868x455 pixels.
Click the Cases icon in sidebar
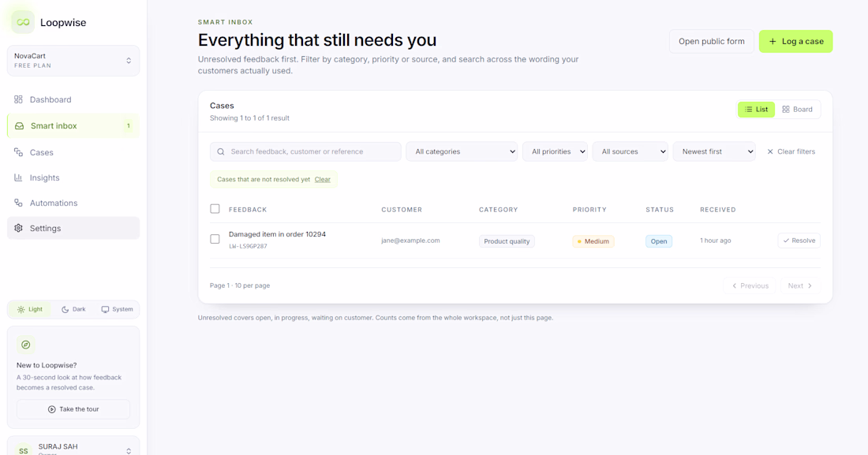tap(18, 152)
